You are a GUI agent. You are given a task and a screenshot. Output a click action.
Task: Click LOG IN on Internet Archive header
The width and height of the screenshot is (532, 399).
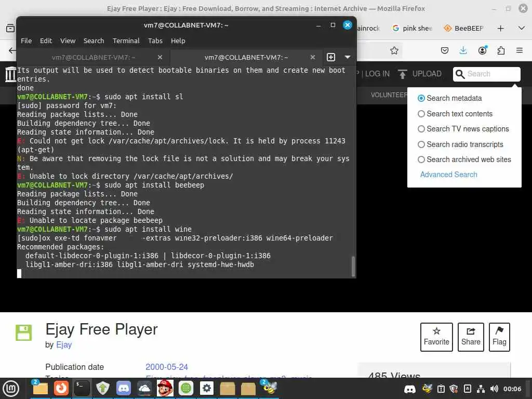click(377, 74)
